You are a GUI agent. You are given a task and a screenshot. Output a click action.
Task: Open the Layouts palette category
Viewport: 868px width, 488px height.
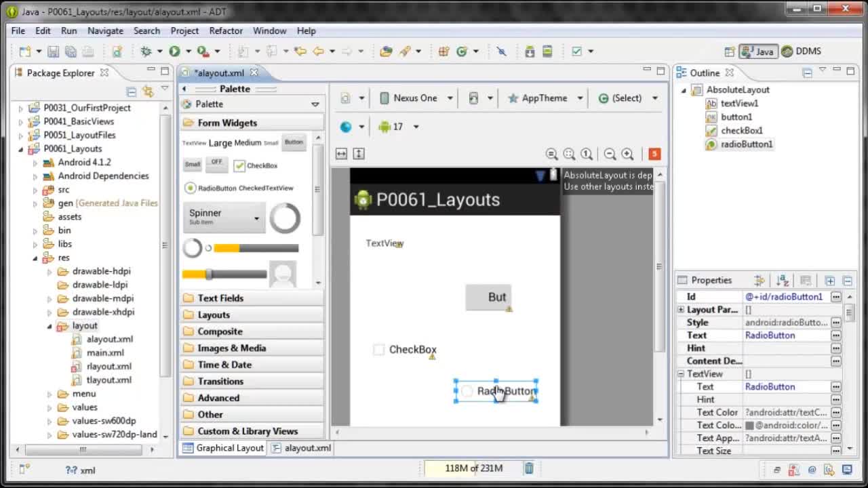252,315
